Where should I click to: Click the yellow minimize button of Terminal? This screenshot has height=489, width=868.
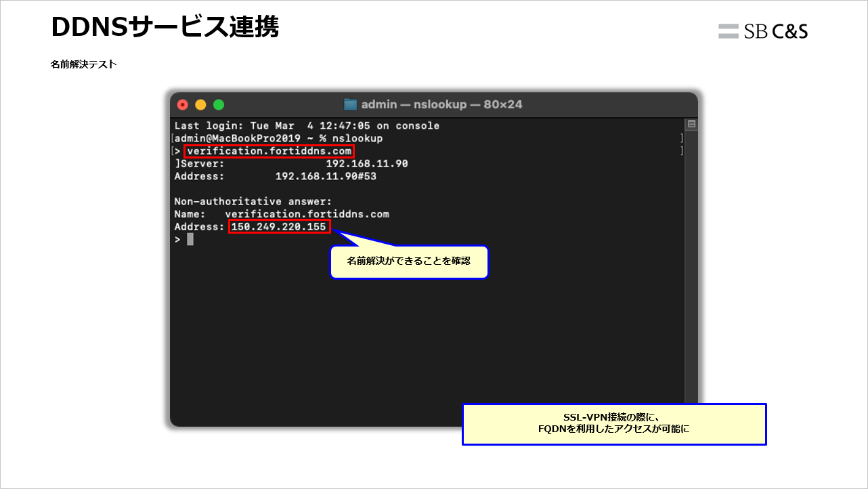pyautogui.click(x=200, y=105)
